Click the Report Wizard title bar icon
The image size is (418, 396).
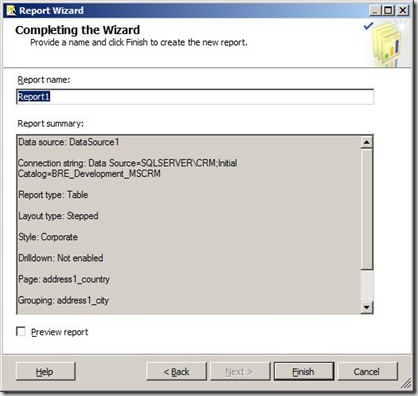pos(11,10)
